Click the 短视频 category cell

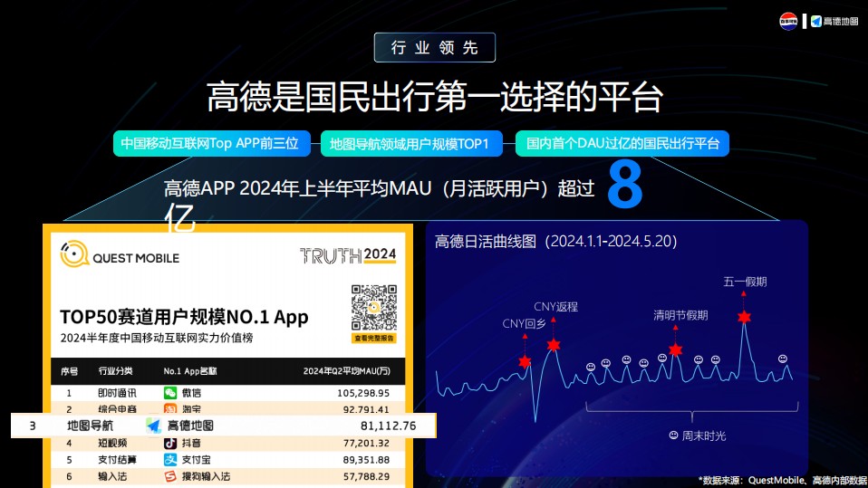tap(112, 444)
